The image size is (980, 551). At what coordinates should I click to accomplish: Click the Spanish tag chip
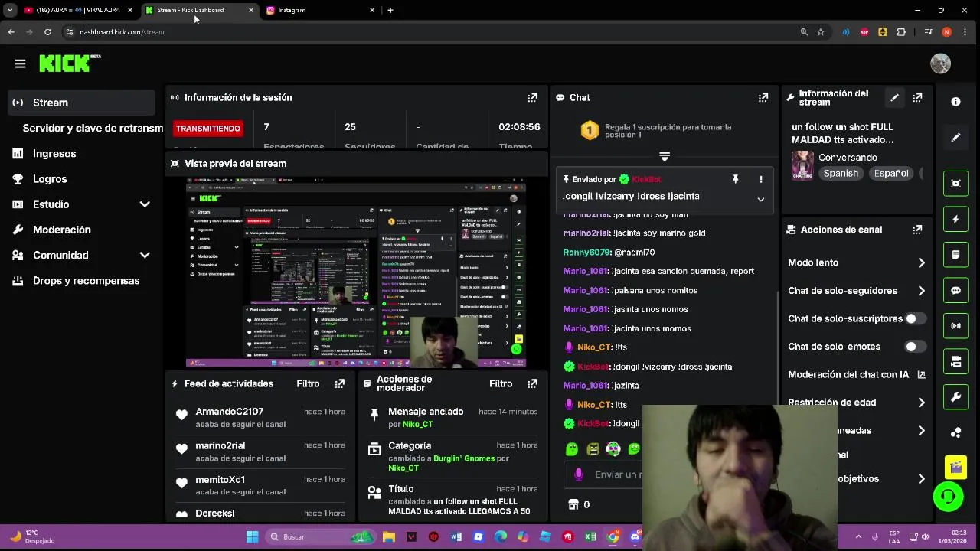841,174
